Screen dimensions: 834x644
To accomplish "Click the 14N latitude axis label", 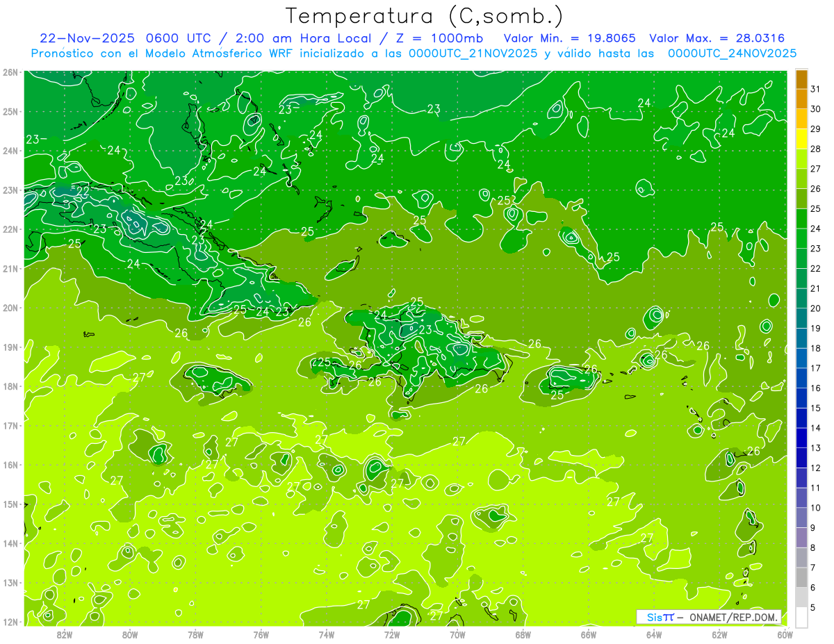I will coord(10,543).
